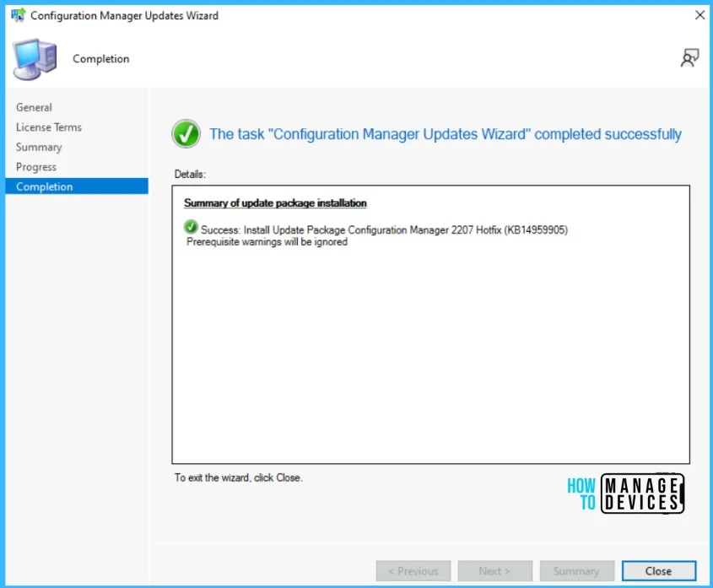
Task: Click the feedback person icon
Action: pyautogui.click(x=689, y=58)
